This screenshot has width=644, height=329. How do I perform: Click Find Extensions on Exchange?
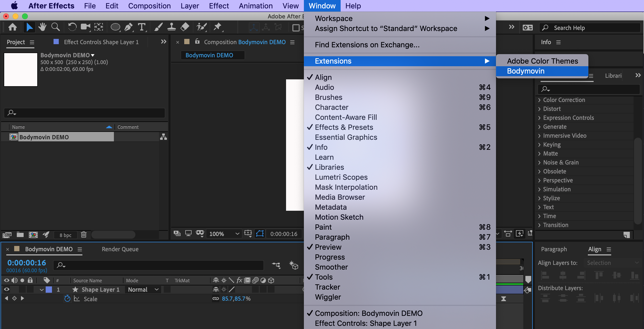click(367, 45)
